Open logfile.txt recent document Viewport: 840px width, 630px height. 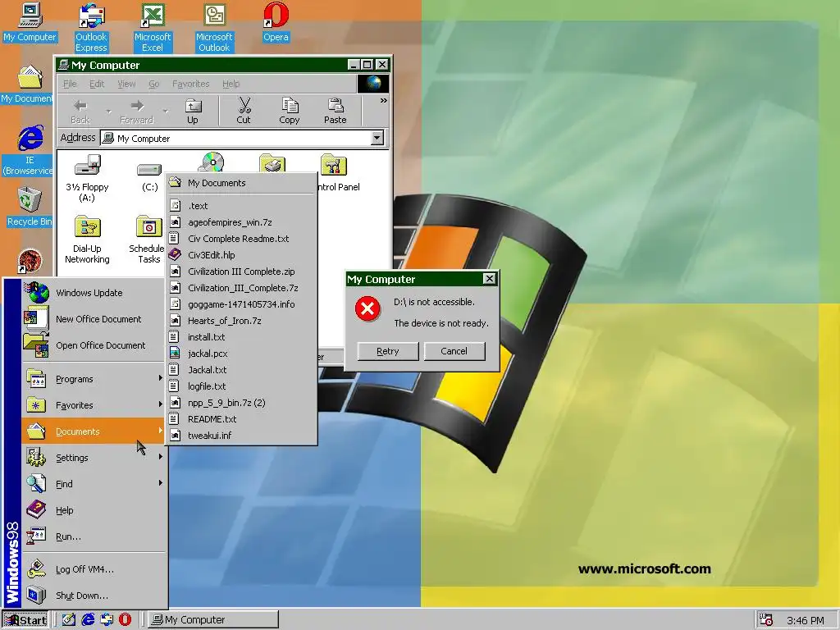[241, 386]
